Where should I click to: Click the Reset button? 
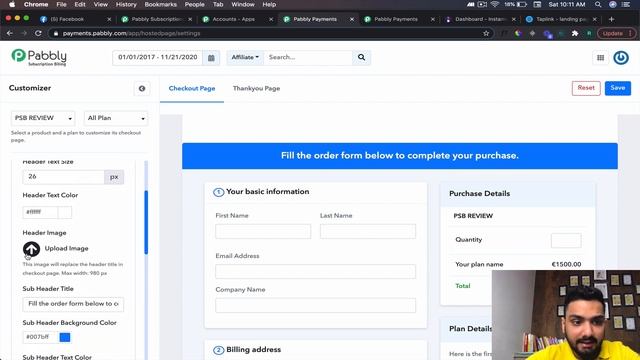coord(586,88)
